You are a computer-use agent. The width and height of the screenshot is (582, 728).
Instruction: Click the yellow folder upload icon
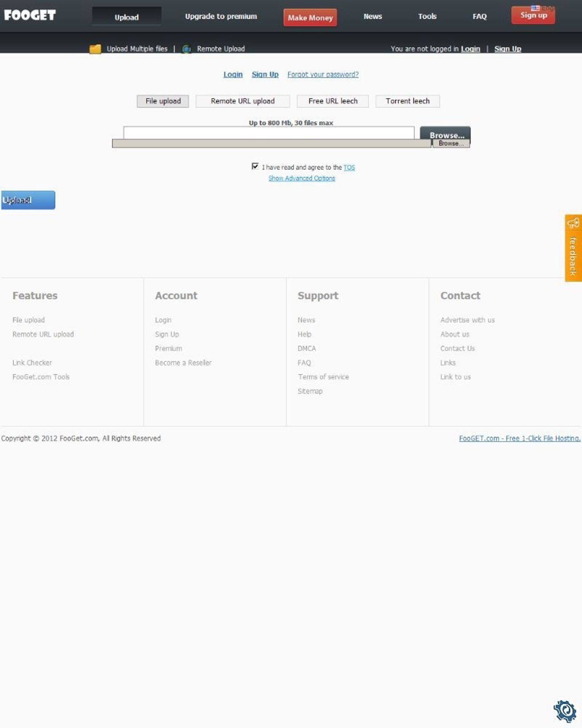click(x=95, y=49)
